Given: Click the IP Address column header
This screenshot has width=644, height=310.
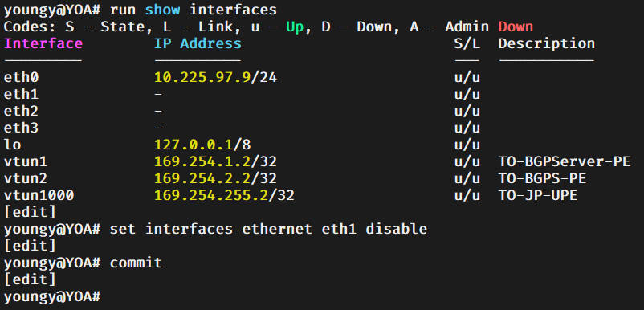Looking at the screenshot, I should 198,43.
